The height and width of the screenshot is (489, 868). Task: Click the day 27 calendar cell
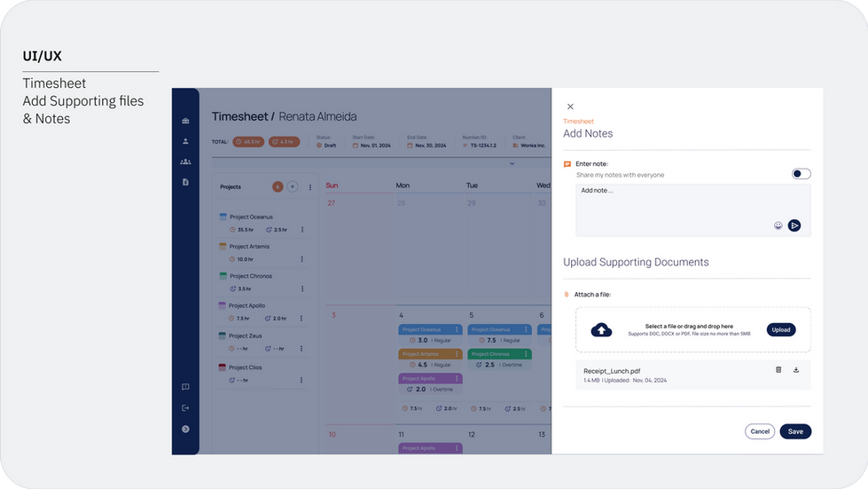(x=360, y=249)
